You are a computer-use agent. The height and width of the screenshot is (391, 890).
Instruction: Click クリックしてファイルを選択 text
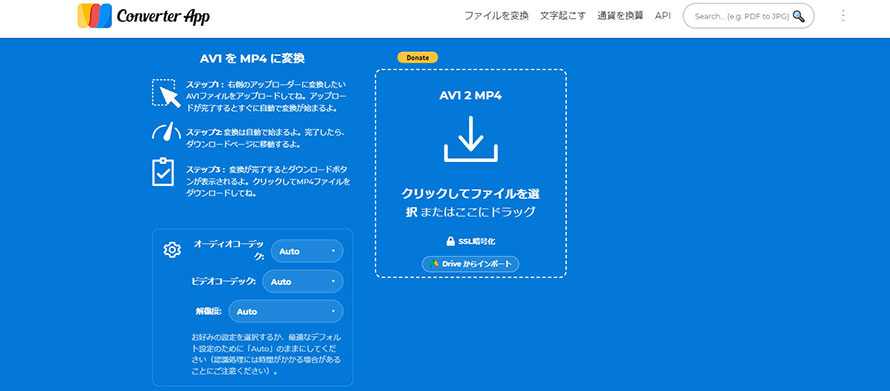pos(470,203)
